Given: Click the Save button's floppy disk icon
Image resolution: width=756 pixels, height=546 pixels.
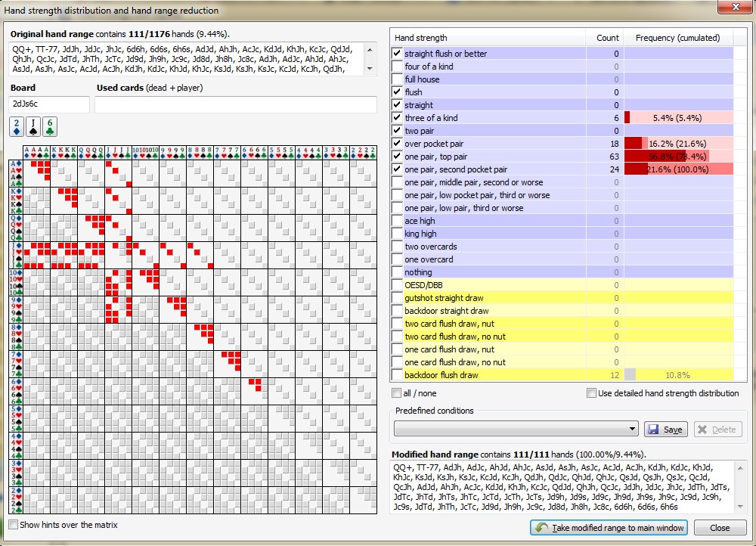Looking at the screenshot, I should pyautogui.click(x=652, y=430).
